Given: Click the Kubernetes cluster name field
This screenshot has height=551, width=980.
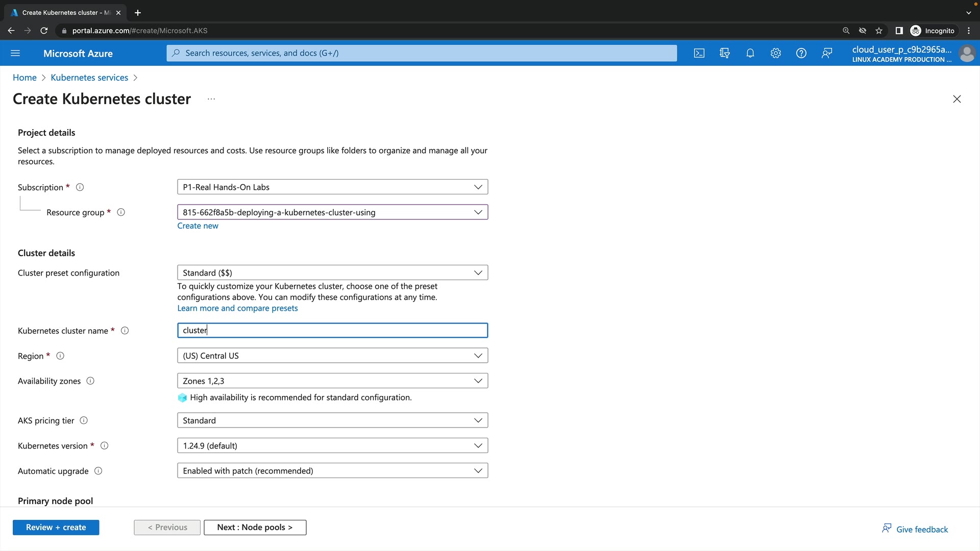Looking at the screenshot, I should 332,331.
